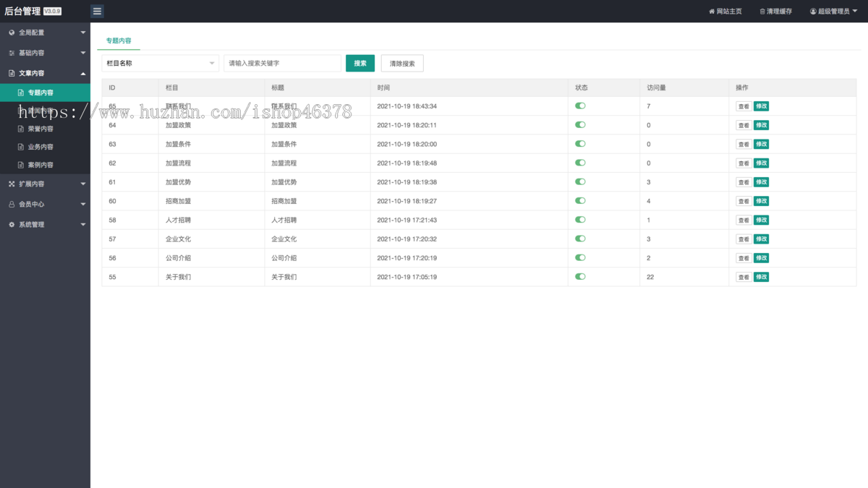This screenshot has height=488, width=868.
Task: Select the 专题内容 tab
Action: pyautogui.click(x=119, y=41)
